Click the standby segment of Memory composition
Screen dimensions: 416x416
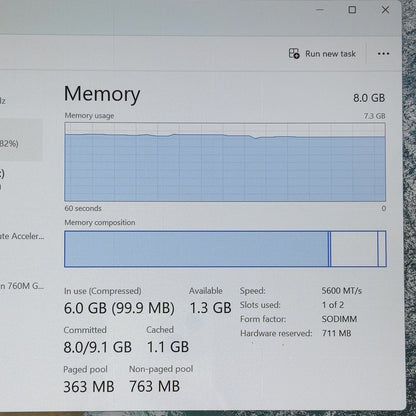click(354, 249)
